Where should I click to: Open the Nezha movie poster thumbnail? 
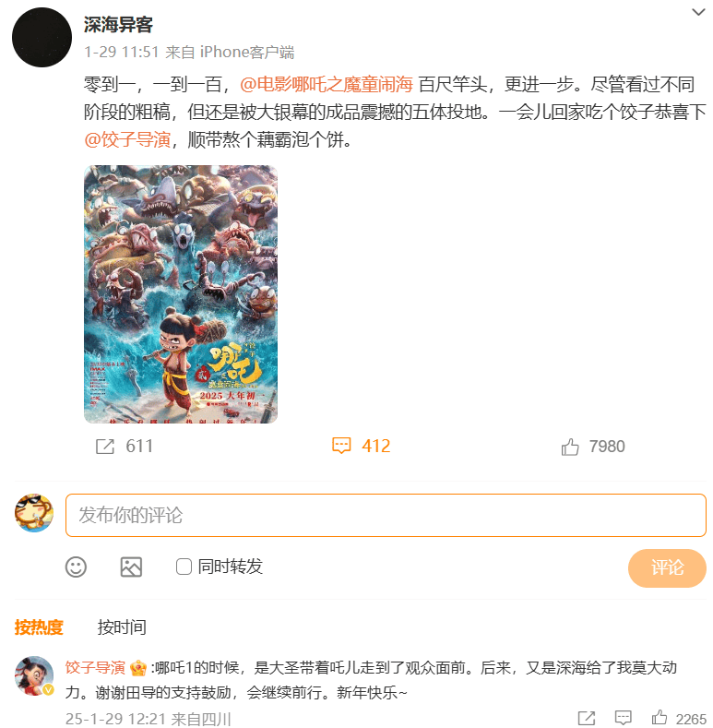coord(181,294)
